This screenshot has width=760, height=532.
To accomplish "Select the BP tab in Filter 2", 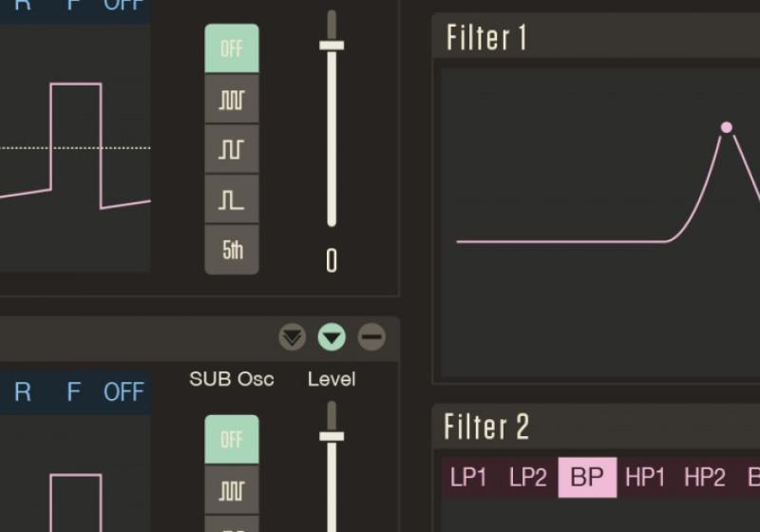I will [x=587, y=478].
